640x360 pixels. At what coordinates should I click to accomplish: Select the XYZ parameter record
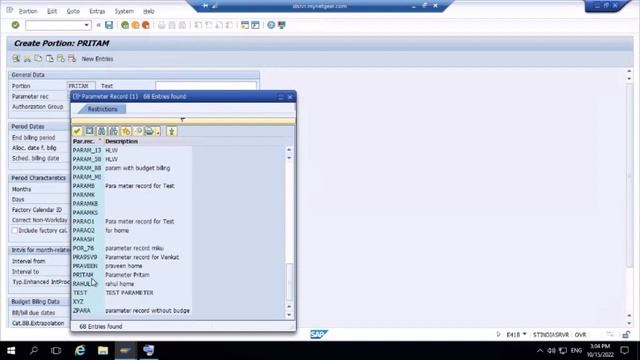point(132,302)
